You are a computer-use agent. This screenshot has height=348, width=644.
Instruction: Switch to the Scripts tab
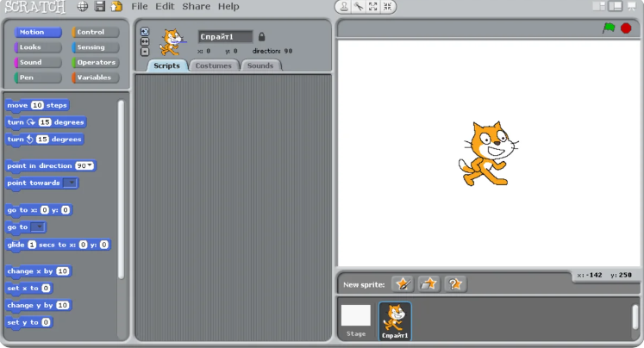[166, 65]
